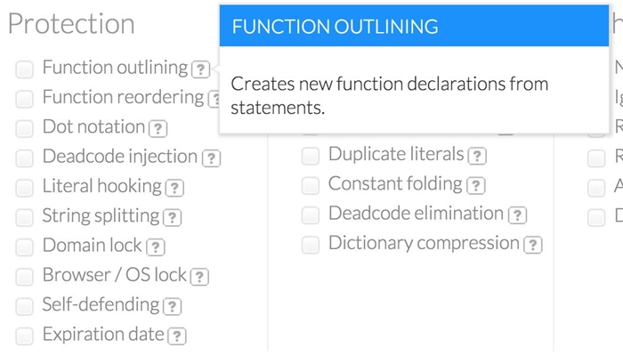Click the Dictionary compression help icon
Screen dimensions: 623x364
(533, 245)
